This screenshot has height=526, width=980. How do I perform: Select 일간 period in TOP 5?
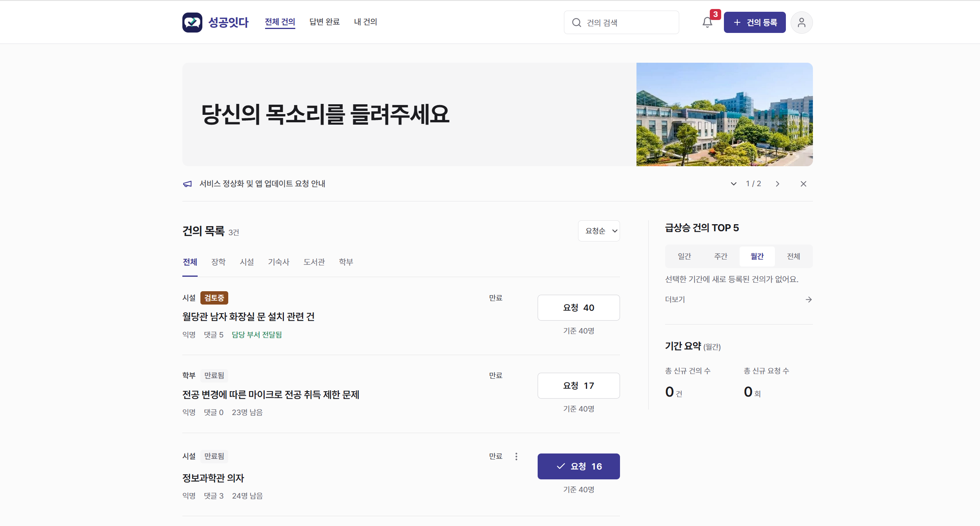[684, 256]
